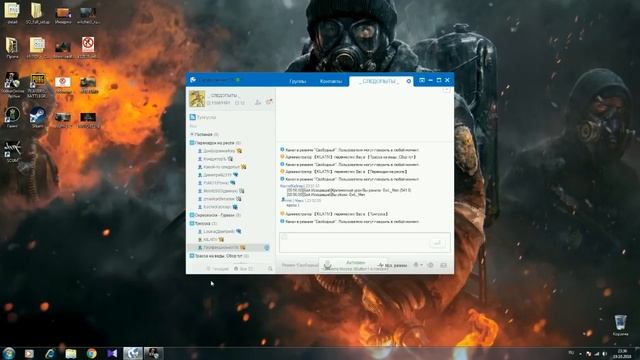Open the RaidCall logo menu in title bar

pos(193,80)
